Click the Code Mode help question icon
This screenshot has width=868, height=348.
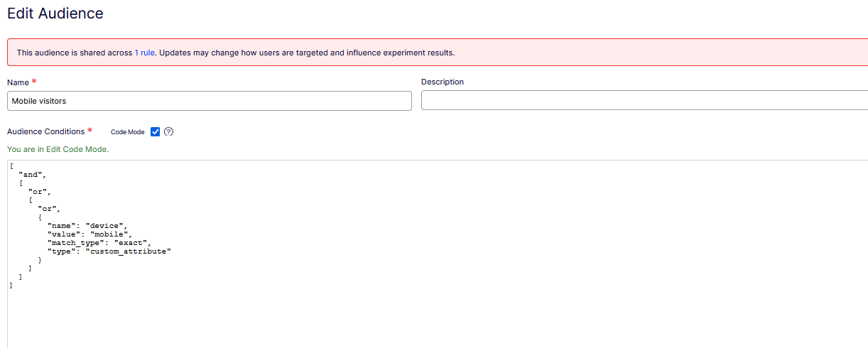pos(169,132)
